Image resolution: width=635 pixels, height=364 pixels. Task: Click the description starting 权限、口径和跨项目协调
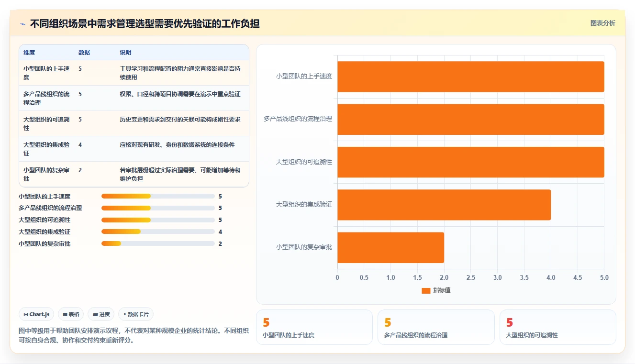point(180,94)
